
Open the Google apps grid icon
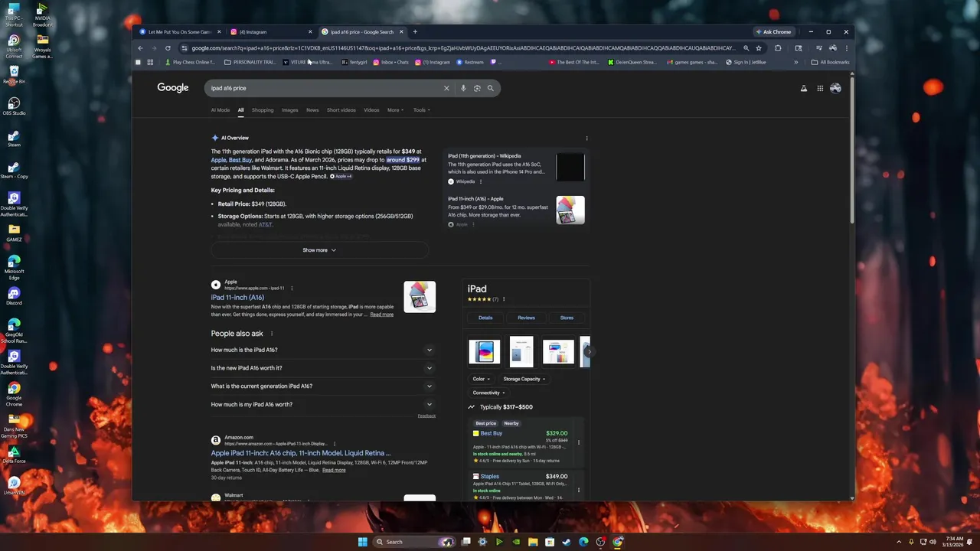pyautogui.click(x=820, y=88)
